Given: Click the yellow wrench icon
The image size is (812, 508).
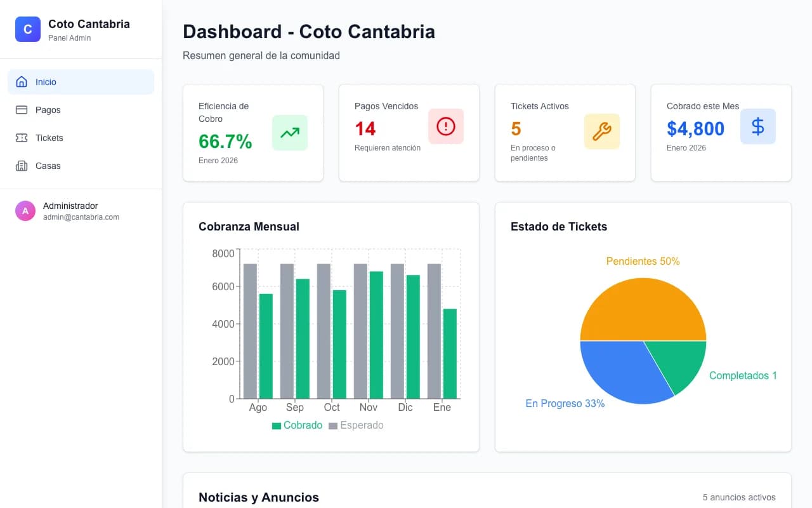Looking at the screenshot, I should (602, 131).
